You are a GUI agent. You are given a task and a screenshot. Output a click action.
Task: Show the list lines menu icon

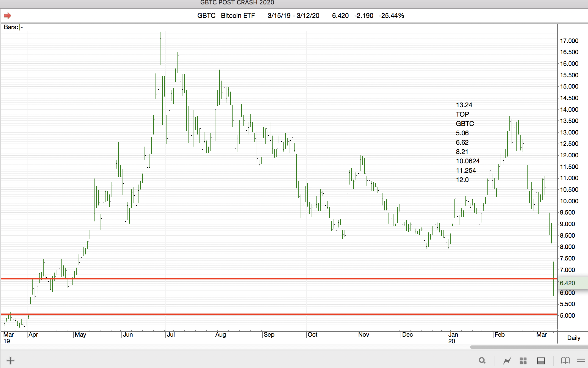581,360
